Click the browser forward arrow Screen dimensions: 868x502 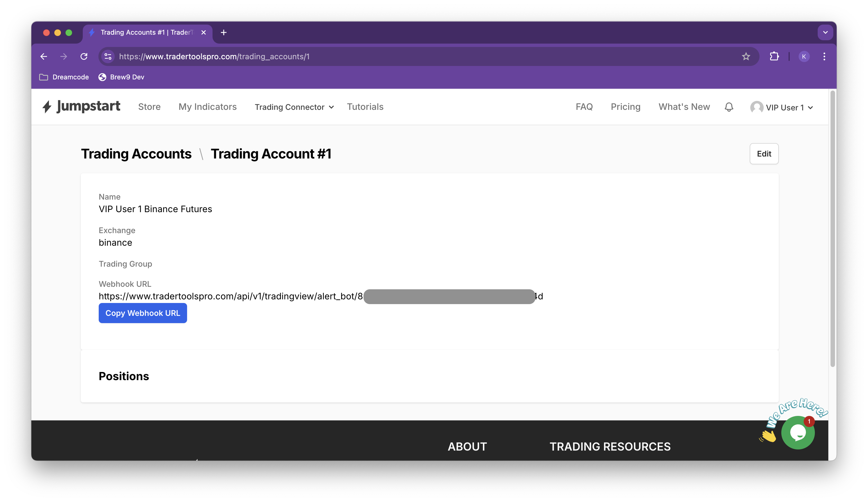pyautogui.click(x=64, y=56)
